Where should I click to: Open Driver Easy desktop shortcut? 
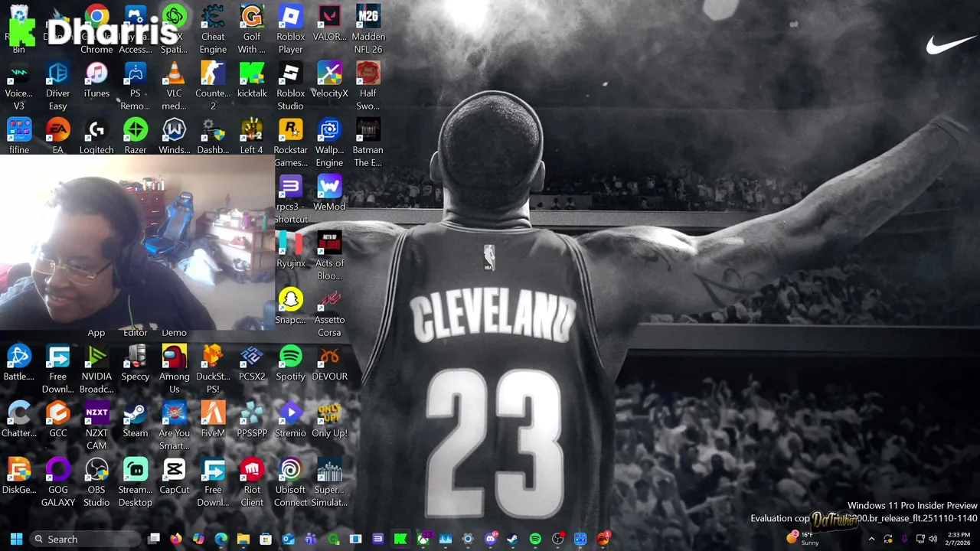(x=58, y=86)
